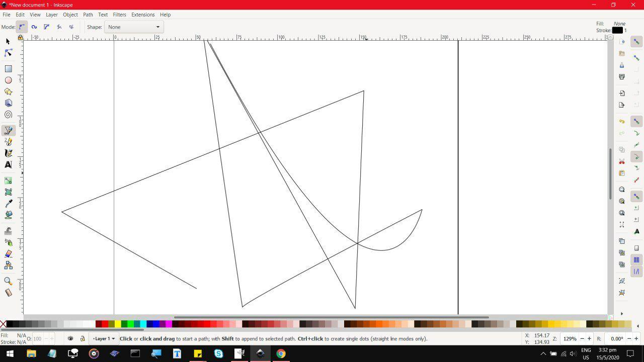
Task: Set mode to paraxial line segments
Action: 71,27
